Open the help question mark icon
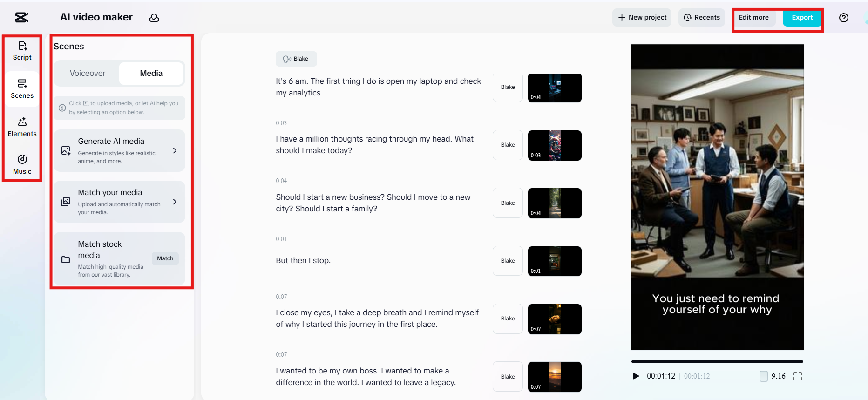Screen dimensions: 868x400 click(x=844, y=18)
